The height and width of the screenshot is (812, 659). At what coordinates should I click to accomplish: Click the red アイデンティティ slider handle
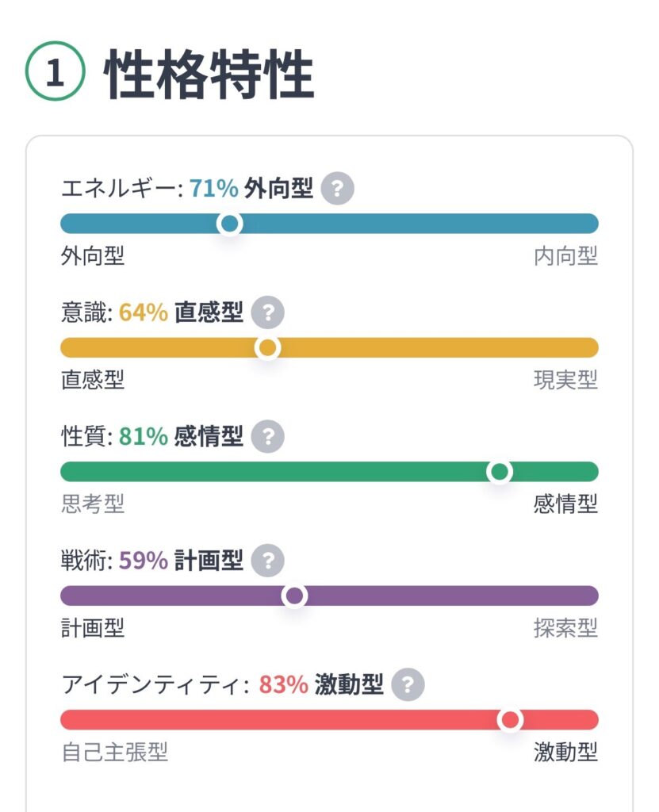point(510,720)
